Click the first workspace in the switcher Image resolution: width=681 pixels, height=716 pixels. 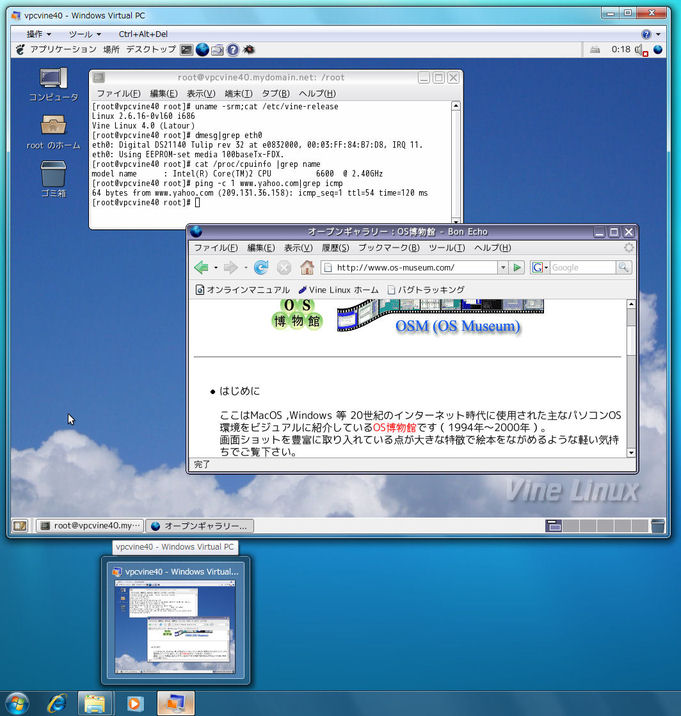point(554,526)
